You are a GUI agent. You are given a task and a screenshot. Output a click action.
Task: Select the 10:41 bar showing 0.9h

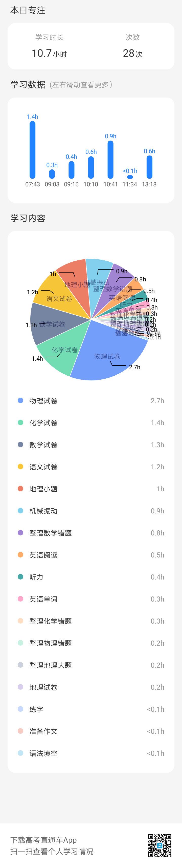point(110,159)
